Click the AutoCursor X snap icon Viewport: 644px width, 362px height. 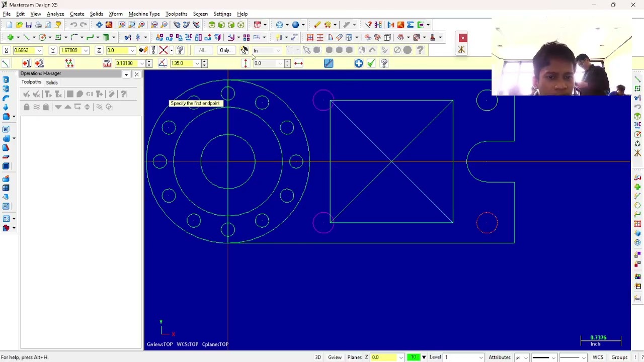pos(164,50)
